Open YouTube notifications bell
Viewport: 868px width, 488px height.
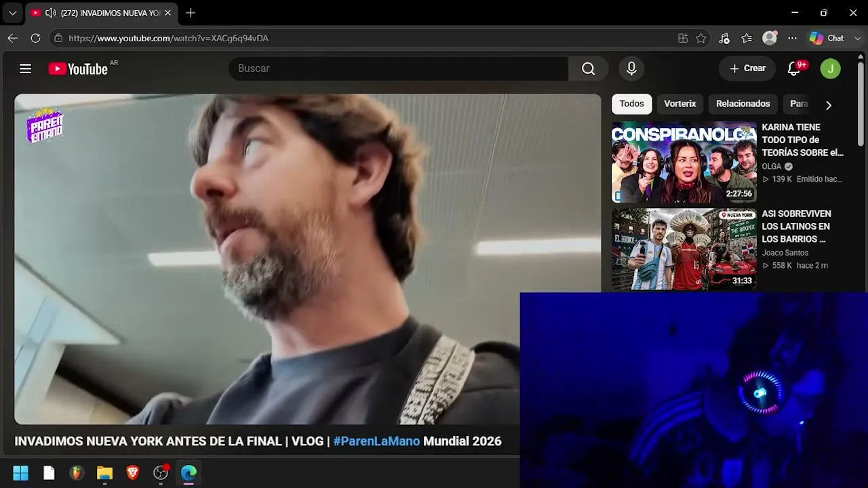[x=794, y=68]
